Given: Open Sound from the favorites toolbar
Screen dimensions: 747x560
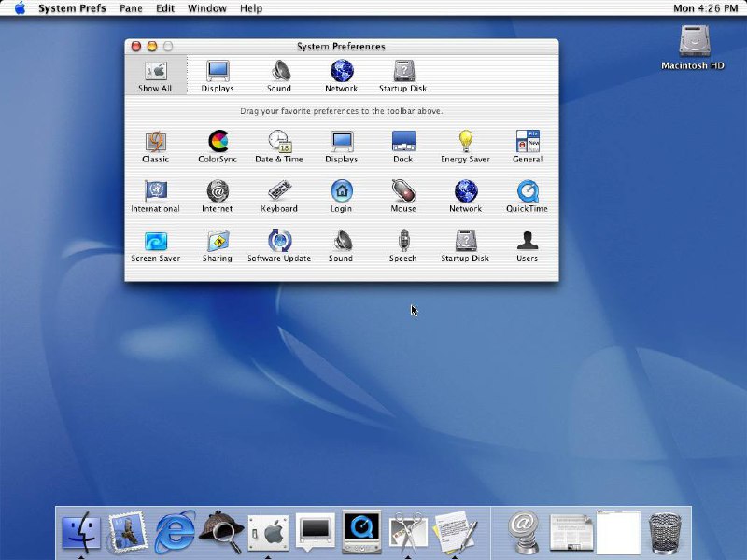Looking at the screenshot, I should [279, 76].
